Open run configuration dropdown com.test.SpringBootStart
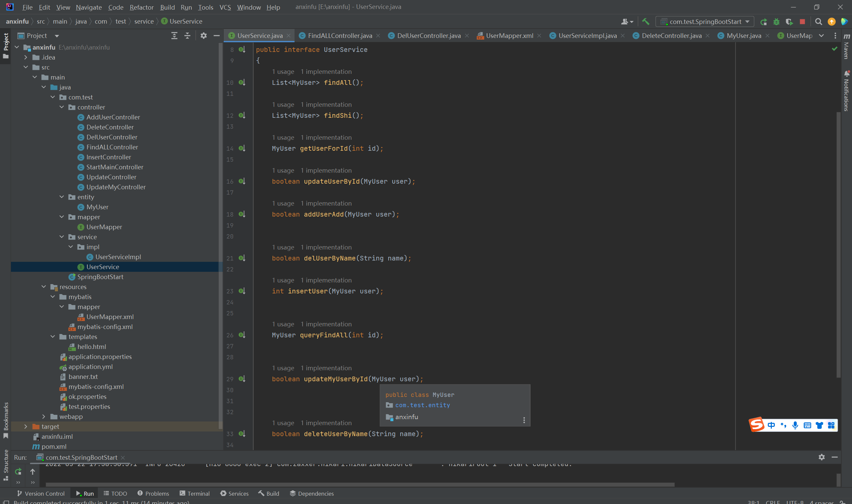Screen dimensions: 852x504 tap(706, 22)
